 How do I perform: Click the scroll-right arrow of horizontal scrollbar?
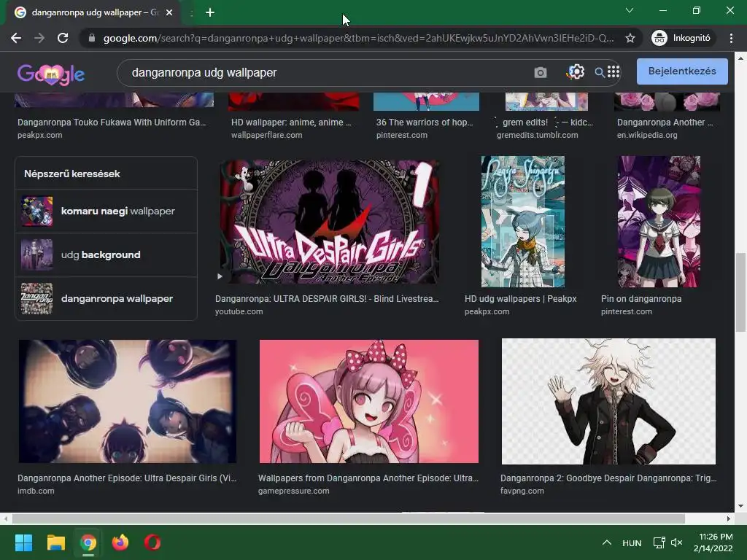[x=729, y=518]
